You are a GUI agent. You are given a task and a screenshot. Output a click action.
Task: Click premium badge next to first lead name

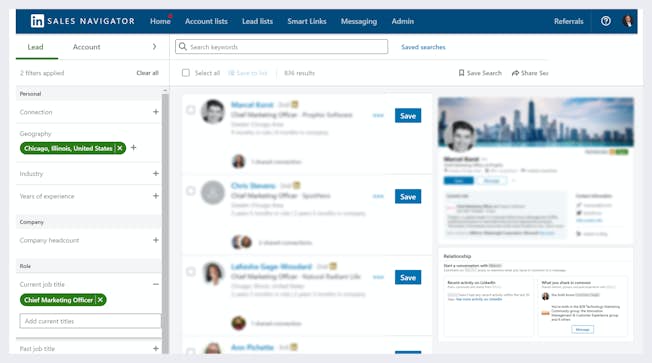click(x=294, y=104)
